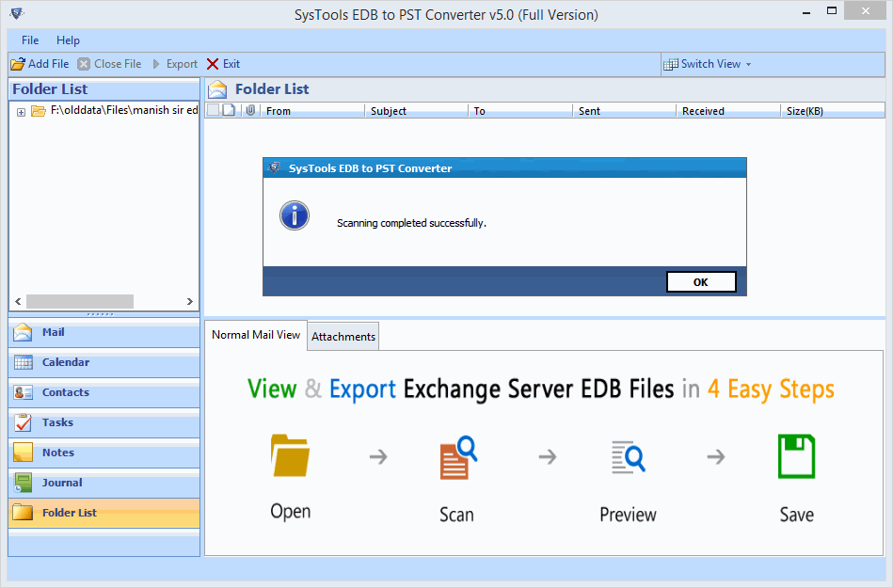Click the Add File folder icon

pyautogui.click(x=18, y=64)
